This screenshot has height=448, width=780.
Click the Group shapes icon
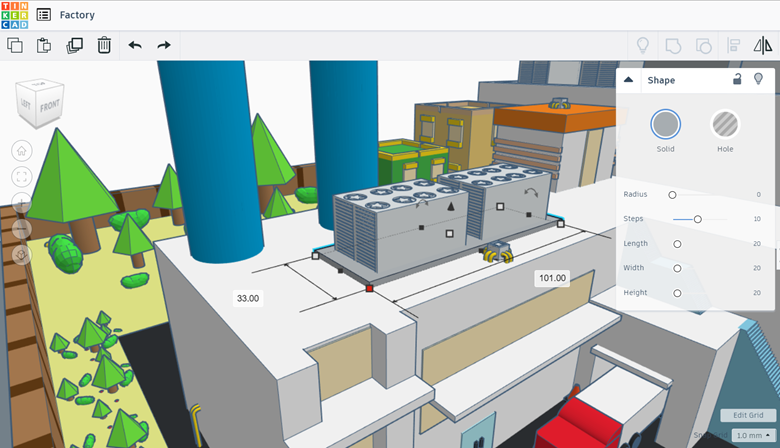[673, 46]
